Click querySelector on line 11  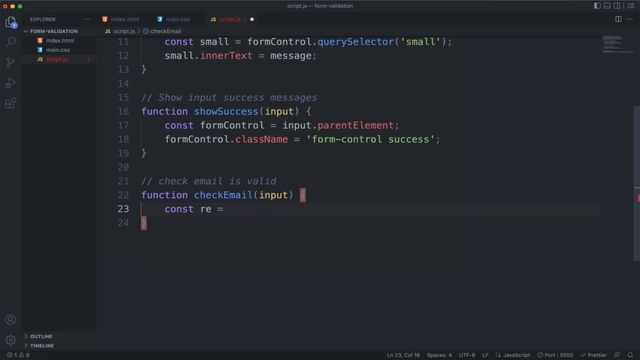[356, 42]
